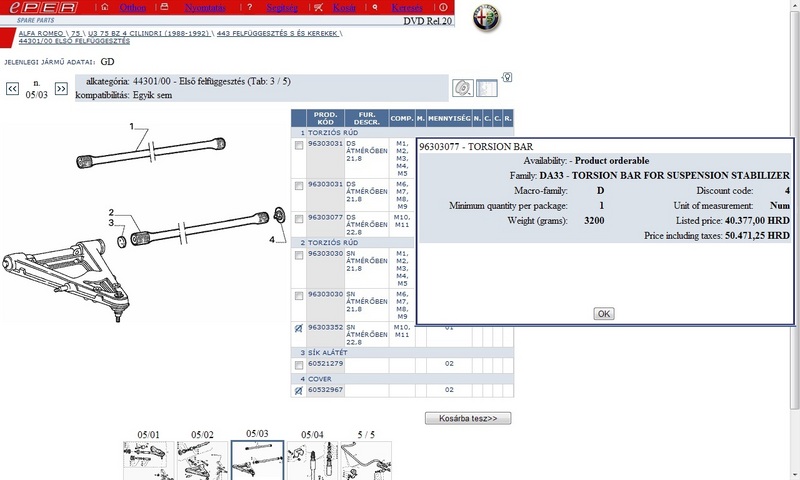This screenshot has height=480, width=800.
Task: Click the FUR. DESCR. column header
Action: click(366, 118)
